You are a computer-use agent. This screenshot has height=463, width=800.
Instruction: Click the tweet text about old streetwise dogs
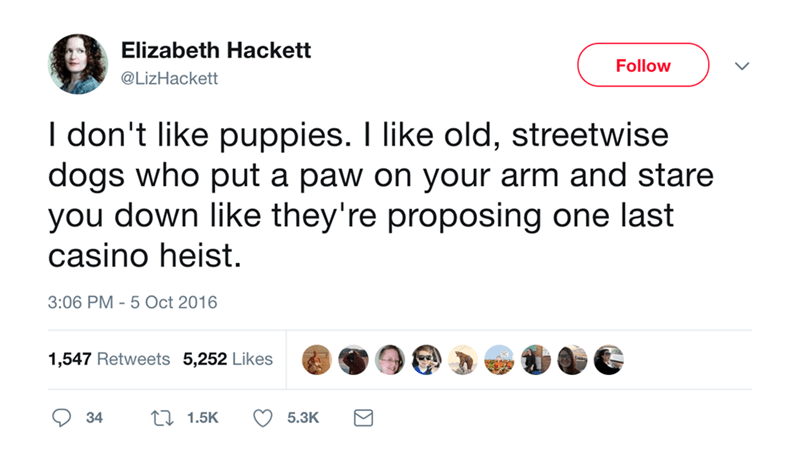point(381,195)
